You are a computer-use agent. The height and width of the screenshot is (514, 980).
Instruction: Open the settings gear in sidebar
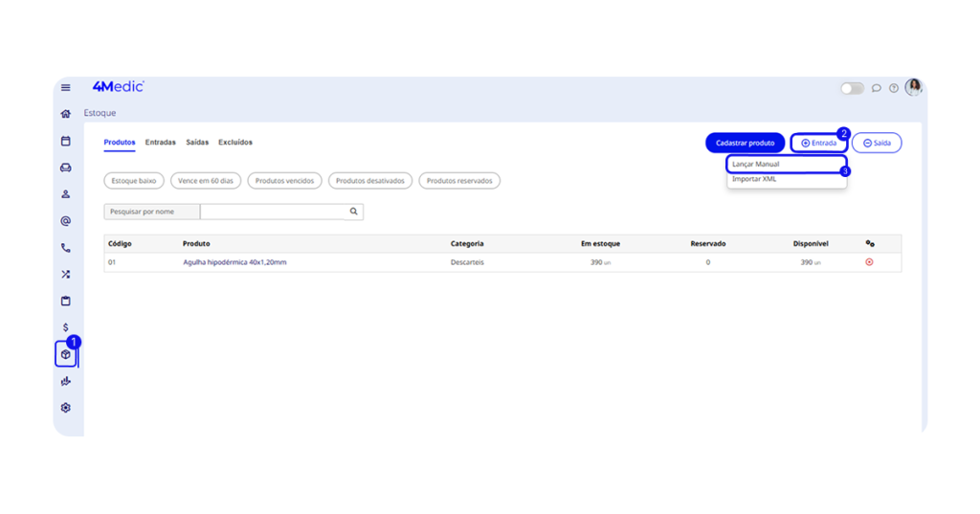pos(65,408)
